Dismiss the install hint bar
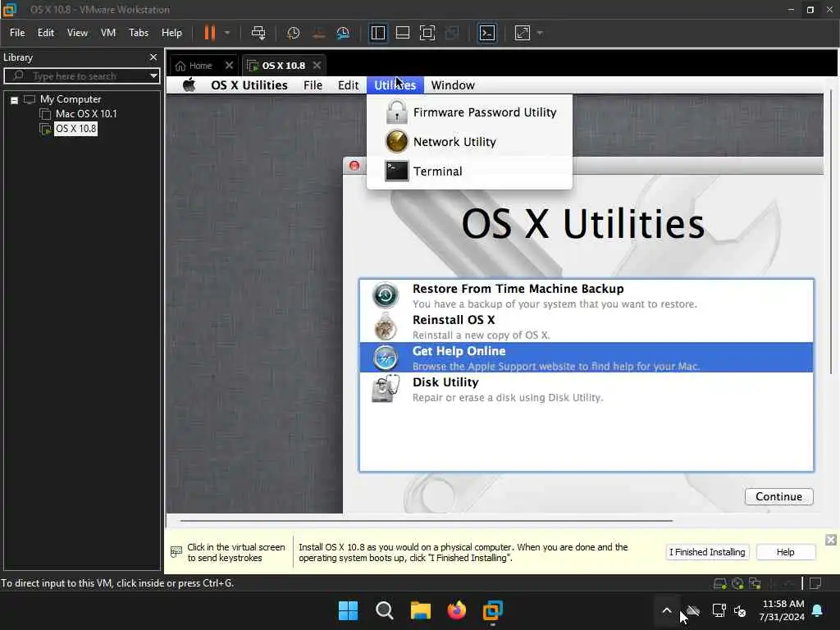Image resolution: width=840 pixels, height=630 pixels. click(x=831, y=540)
